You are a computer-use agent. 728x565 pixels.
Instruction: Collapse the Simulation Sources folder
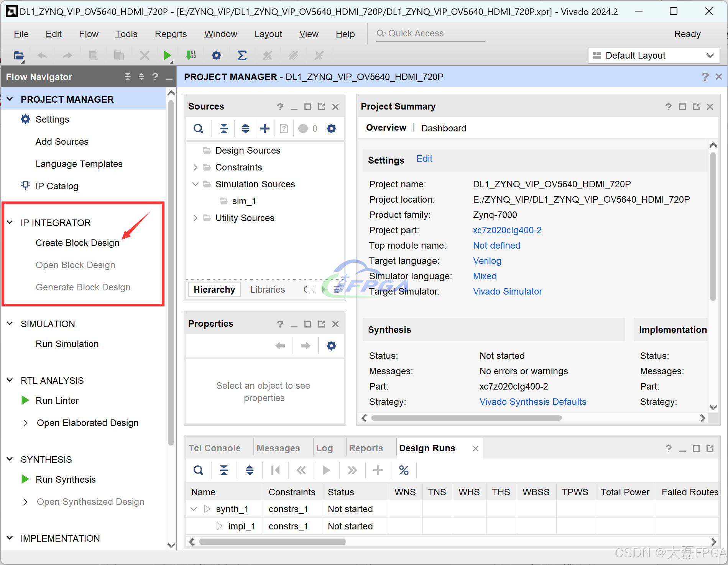(195, 184)
